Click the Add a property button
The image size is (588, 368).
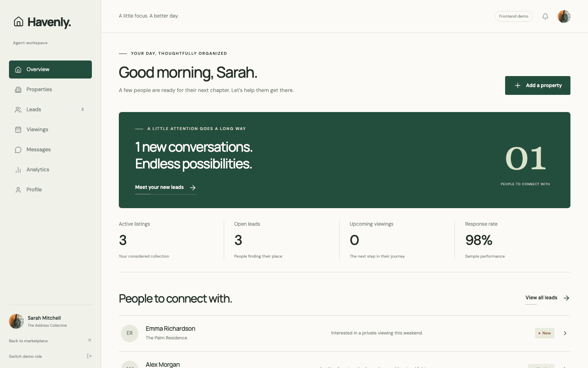tap(537, 85)
